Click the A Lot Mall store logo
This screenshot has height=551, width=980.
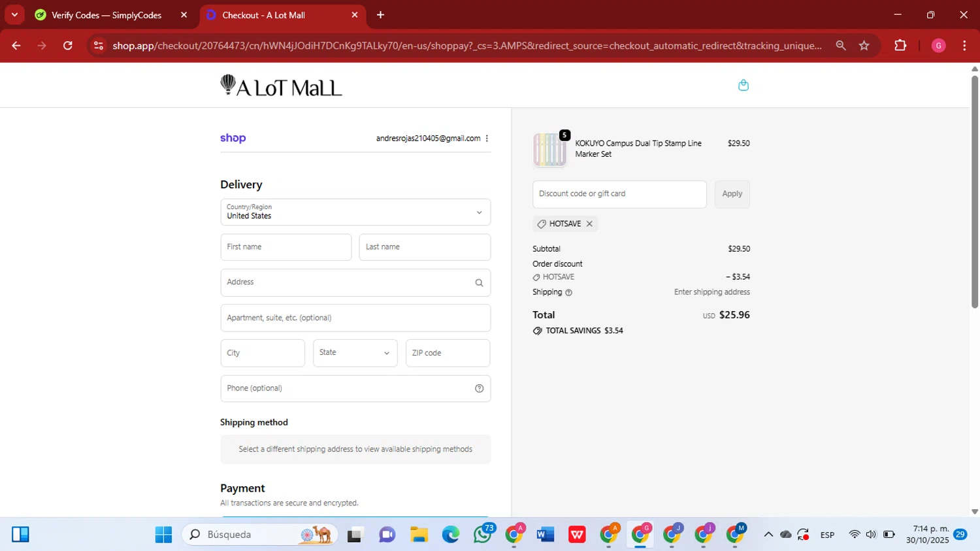[281, 86]
